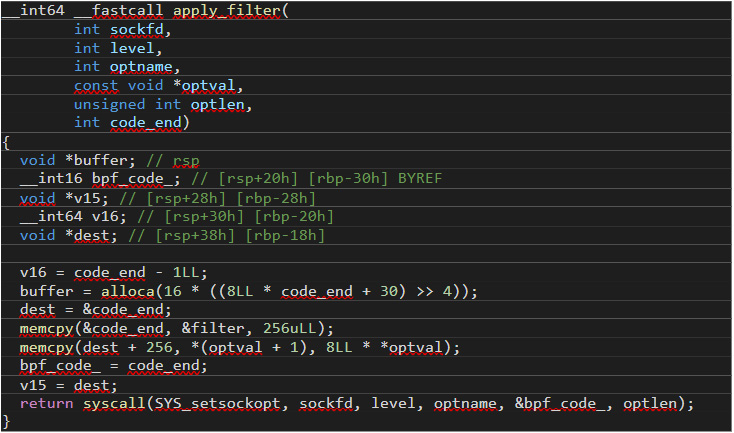Click the level parameter in the function signature
The height and width of the screenshot is (433, 734).
click(133, 48)
